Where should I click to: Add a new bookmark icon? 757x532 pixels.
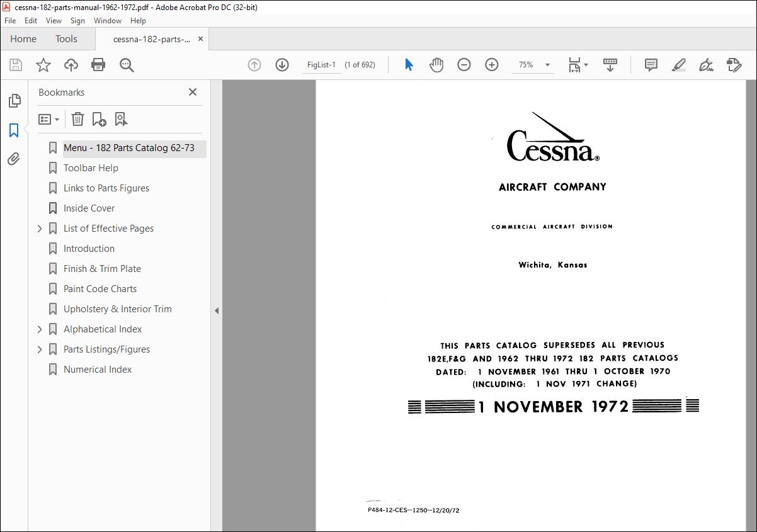point(99,119)
